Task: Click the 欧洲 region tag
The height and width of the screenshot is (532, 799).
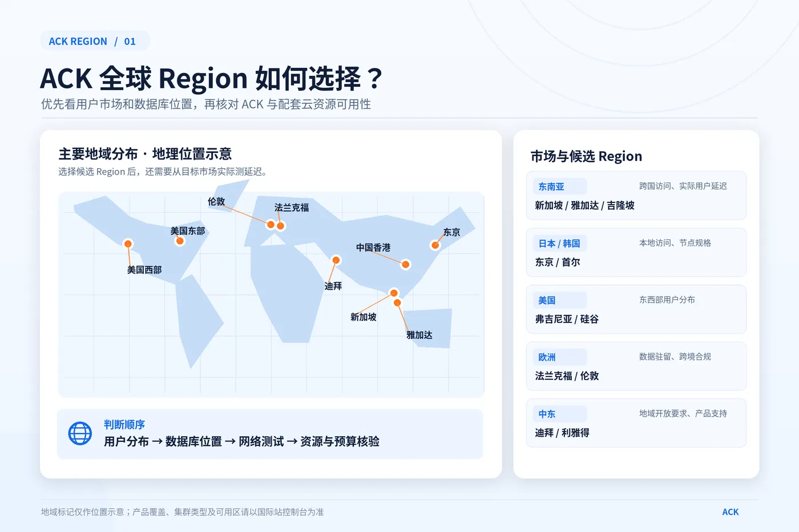Action: click(560, 357)
